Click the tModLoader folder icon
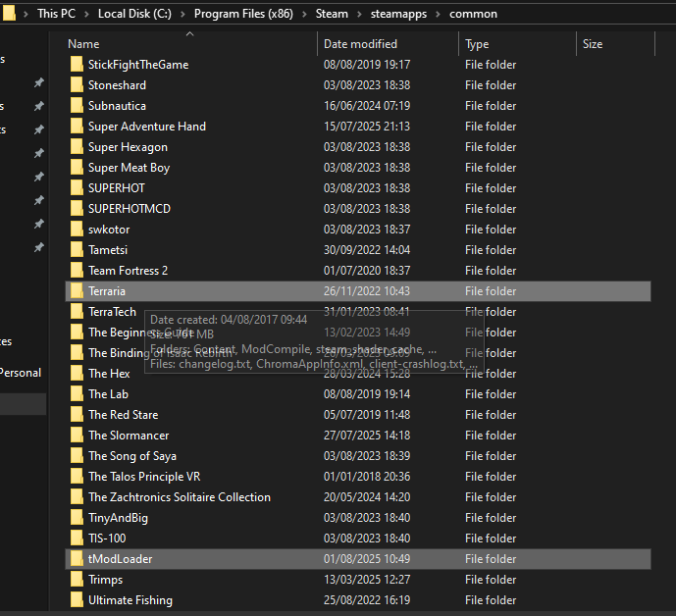676x616 pixels. click(x=77, y=559)
